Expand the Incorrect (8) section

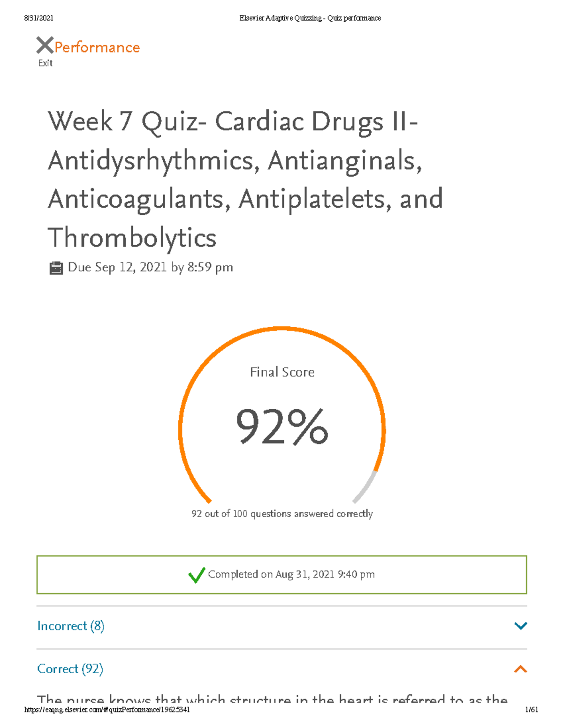70,626
